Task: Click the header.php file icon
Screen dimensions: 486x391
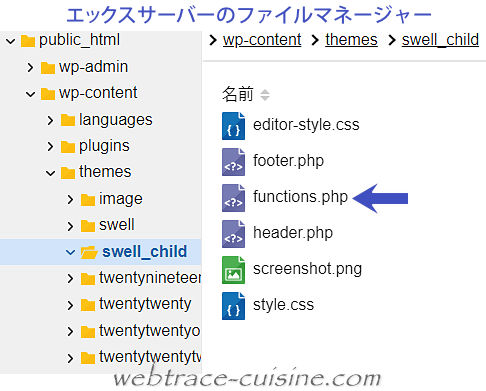Action: point(233,234)
